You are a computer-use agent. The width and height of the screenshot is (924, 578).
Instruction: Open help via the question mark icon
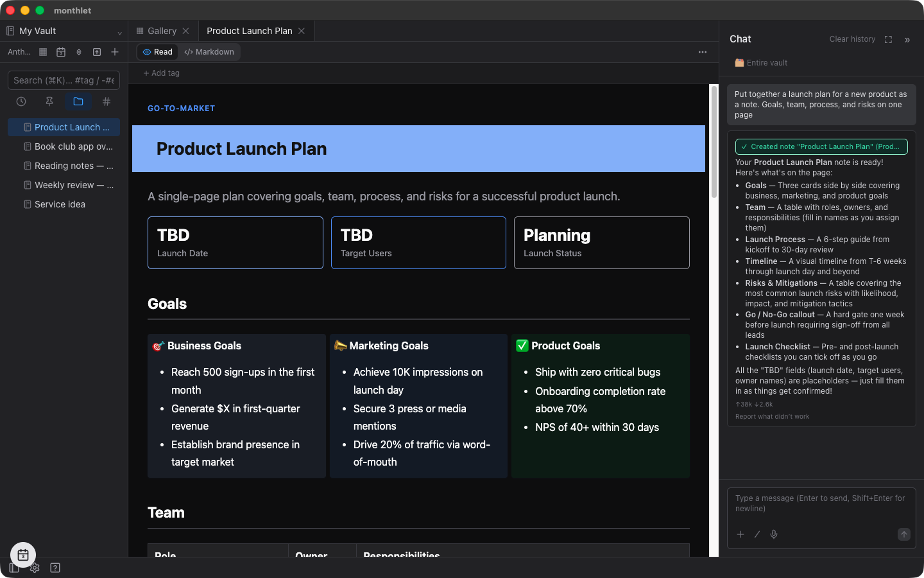(55, 568)
